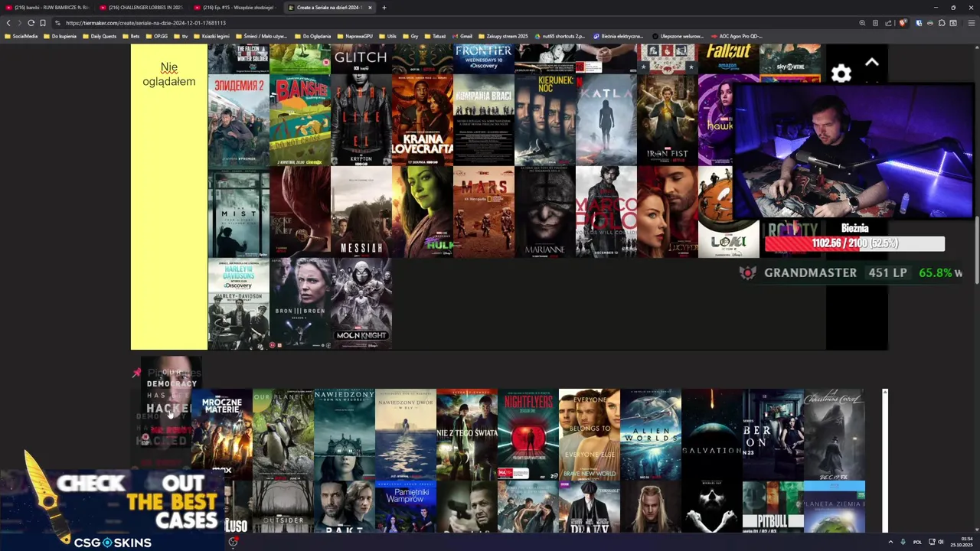Click the tiermaker.com address bar URL
The image size is (980, 551).
coord(145,23)
